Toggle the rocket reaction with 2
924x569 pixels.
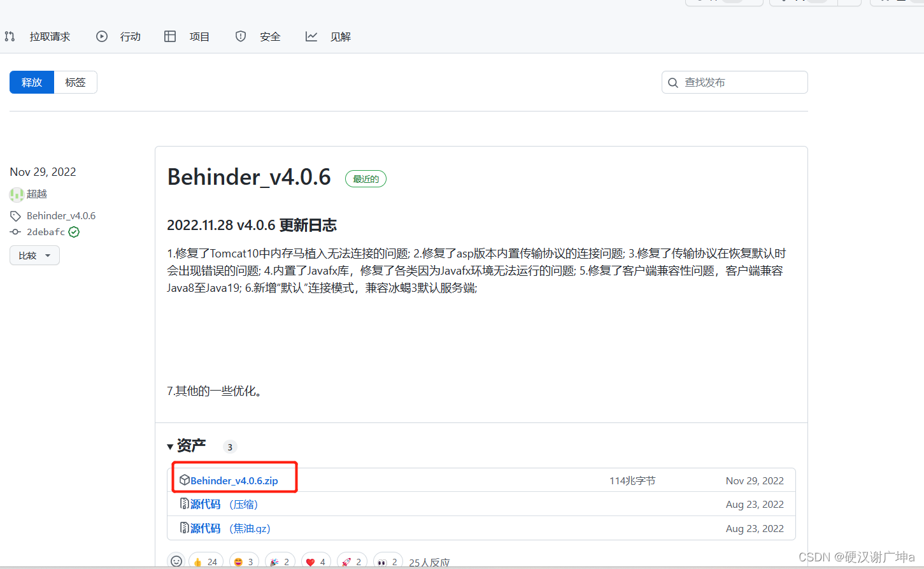352,561
